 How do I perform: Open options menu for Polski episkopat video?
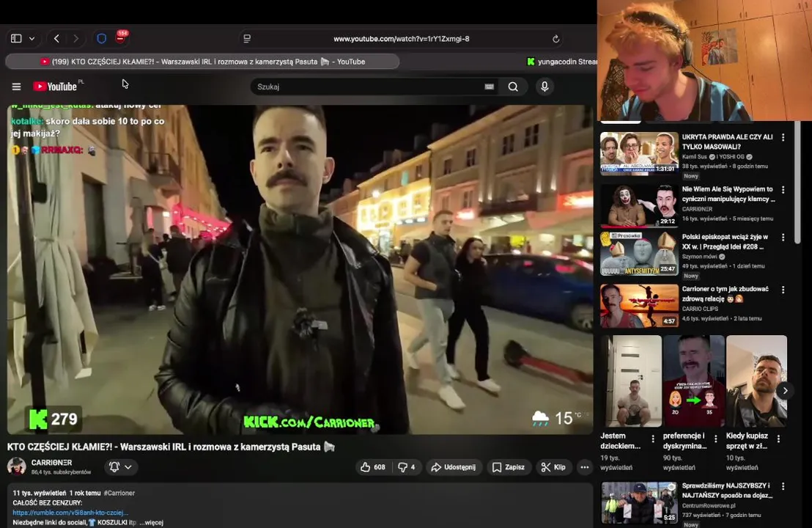point(783,238)
